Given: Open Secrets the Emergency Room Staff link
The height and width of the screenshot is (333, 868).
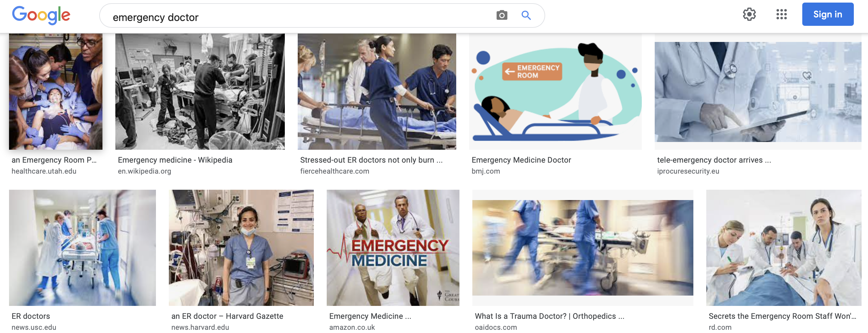Looking at the screenshot, I should tap(782, 316).
